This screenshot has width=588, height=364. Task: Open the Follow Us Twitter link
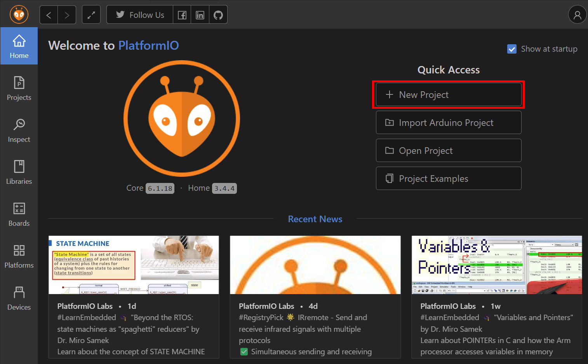[x=140, y=15]
